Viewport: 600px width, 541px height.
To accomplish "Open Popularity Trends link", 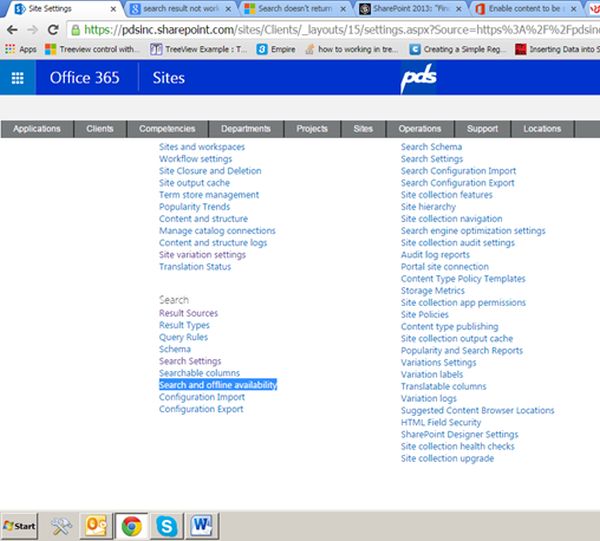I will click(x=194, y=207).
